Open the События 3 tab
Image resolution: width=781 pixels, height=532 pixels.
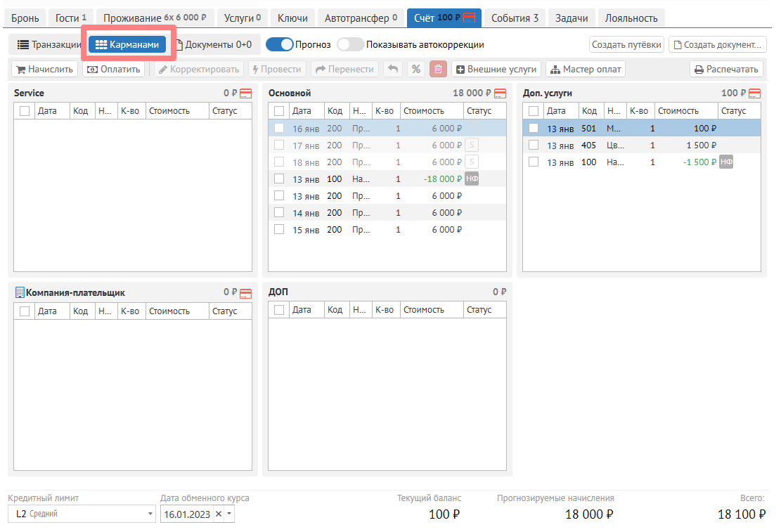(x=515, y=18)
